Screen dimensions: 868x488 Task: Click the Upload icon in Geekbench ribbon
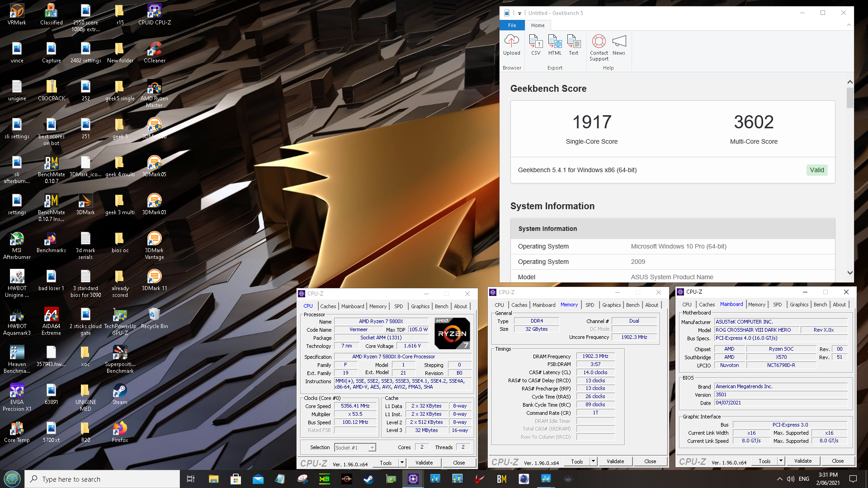coord(512,45)
